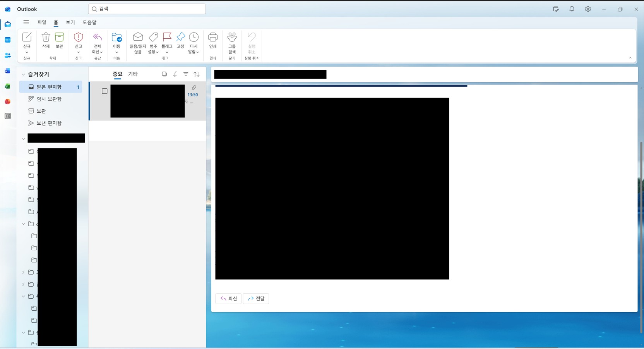Screen dimensions: 644x349
Task: Open dropdown arrow under 신고
Action: pos(79,52)
